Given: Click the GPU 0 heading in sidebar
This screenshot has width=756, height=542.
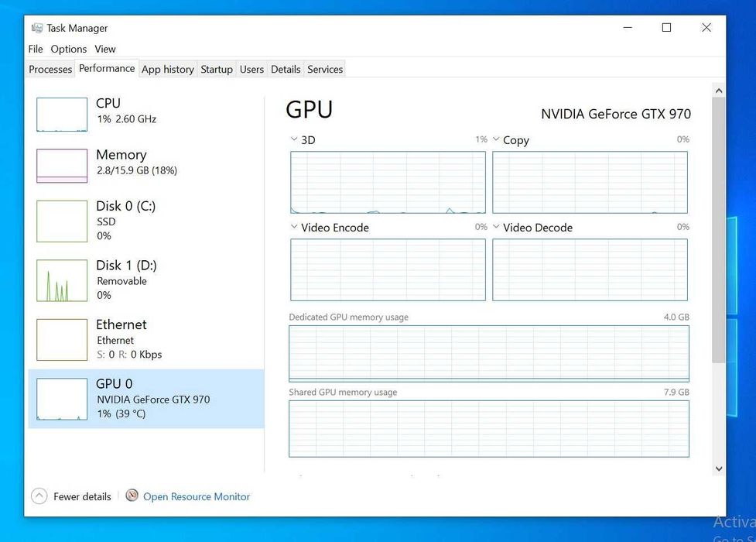Looking at the screenshot, I should coord(114,384).
